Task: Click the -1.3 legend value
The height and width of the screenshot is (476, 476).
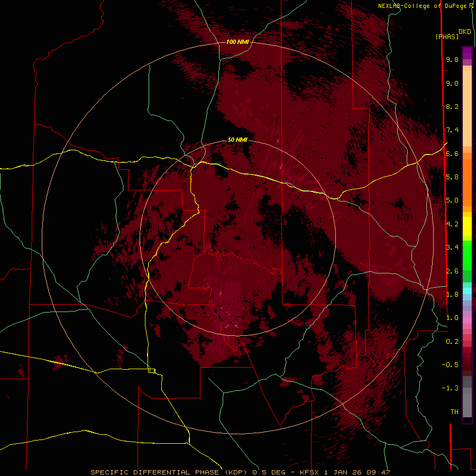Action: [450, 388]
